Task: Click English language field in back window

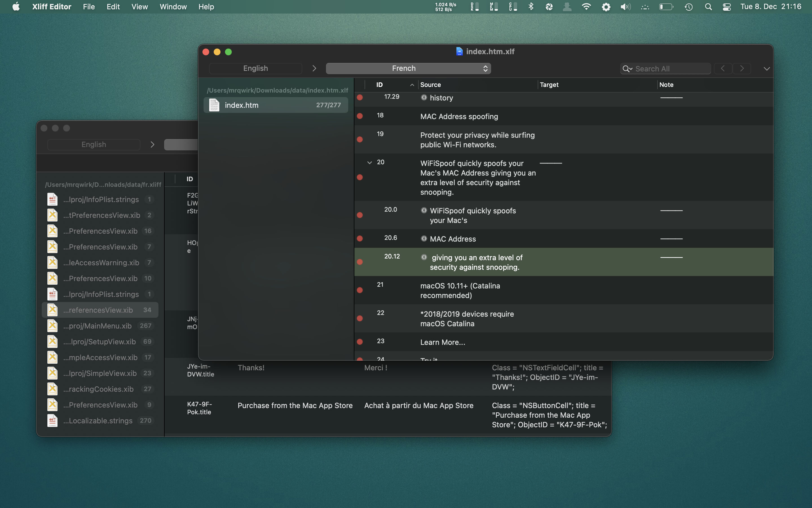Action: click(94, 145)
